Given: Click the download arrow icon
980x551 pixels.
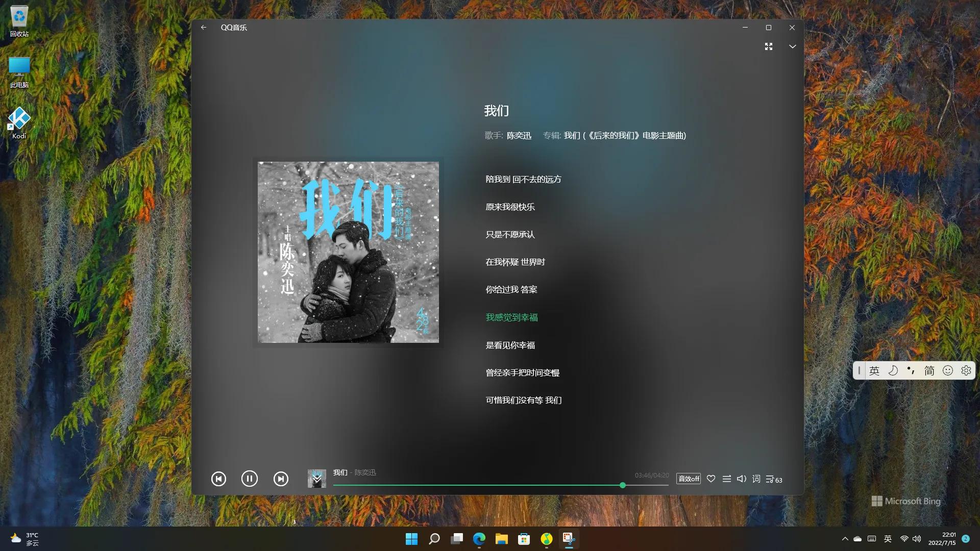Looking at the screenshot, I should coord(316,478).
